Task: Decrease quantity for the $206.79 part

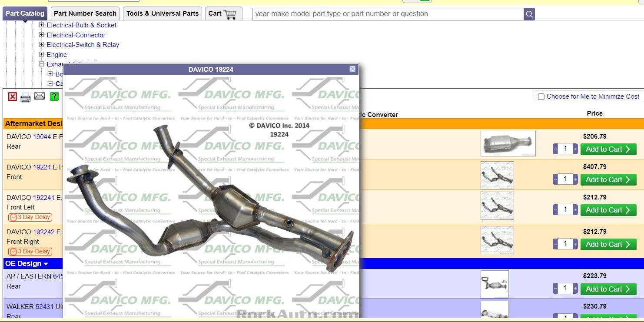Action: coord(555,149)
